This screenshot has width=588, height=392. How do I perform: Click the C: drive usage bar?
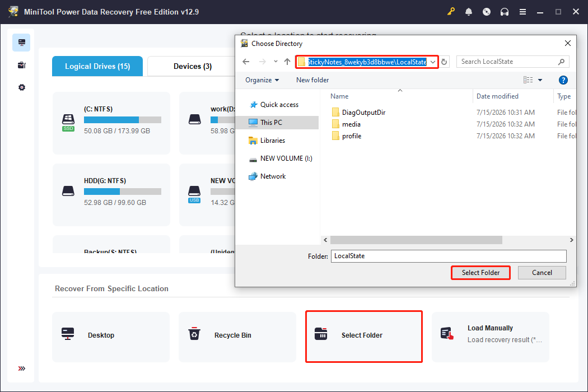click(x=123, y=120)
